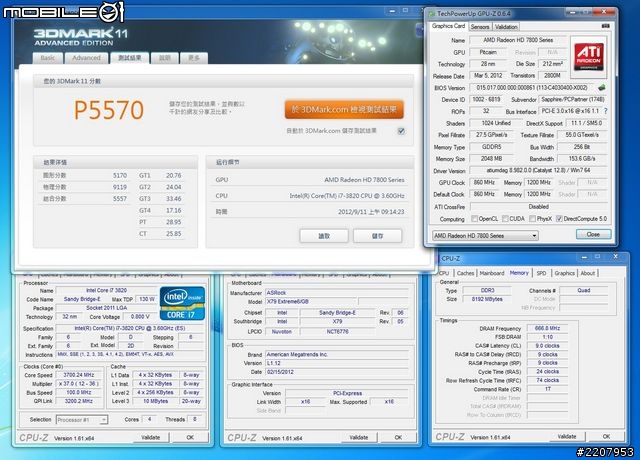Image resolution: width=640 pixels, height=460 pixels.
Task: Open the Mainboard tab in CPU-Z memory window
Action: pos(491,273)
